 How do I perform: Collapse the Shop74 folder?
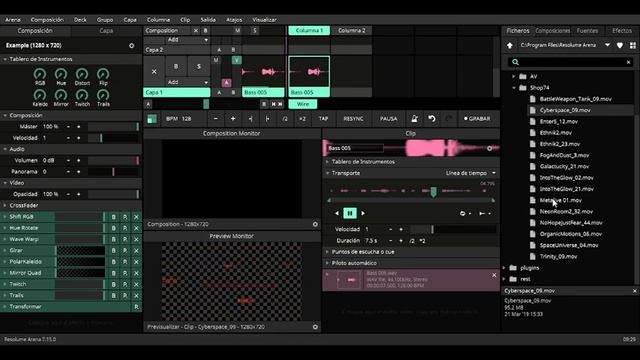click(x=513, y=88)
